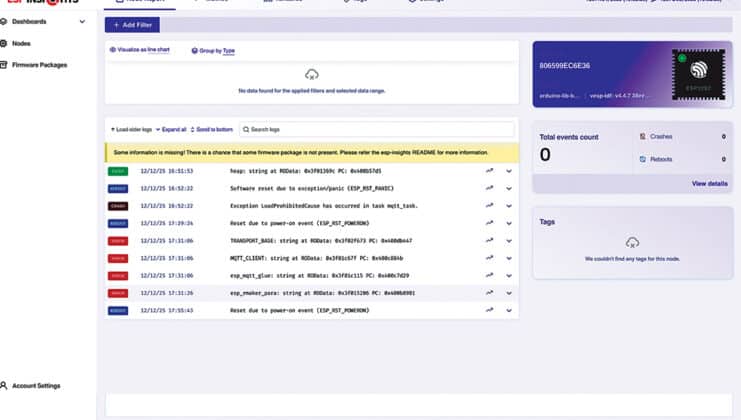Open the graph icon on the 17:29 power-on reset row
This screenshot has width=741, height=420.
(x=490, y=223)
